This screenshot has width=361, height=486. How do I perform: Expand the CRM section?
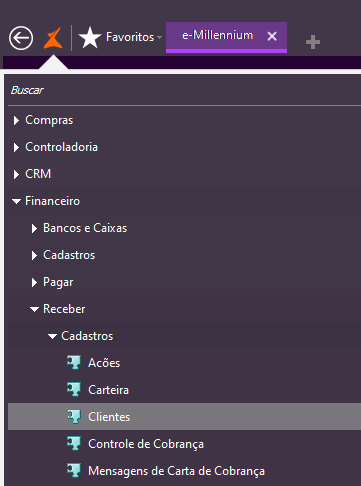point(16,174)
